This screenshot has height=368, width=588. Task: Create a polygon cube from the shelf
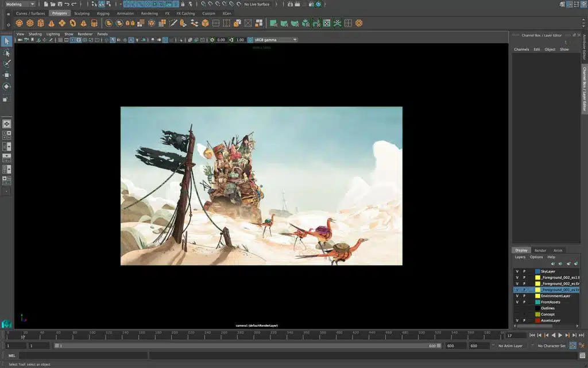click(x=30, y=24)
